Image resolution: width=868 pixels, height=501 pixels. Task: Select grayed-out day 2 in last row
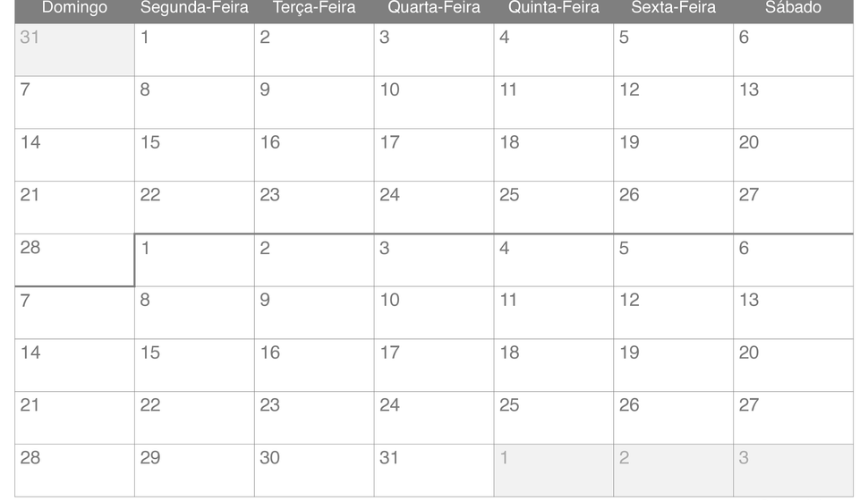[x=673, y=471]
